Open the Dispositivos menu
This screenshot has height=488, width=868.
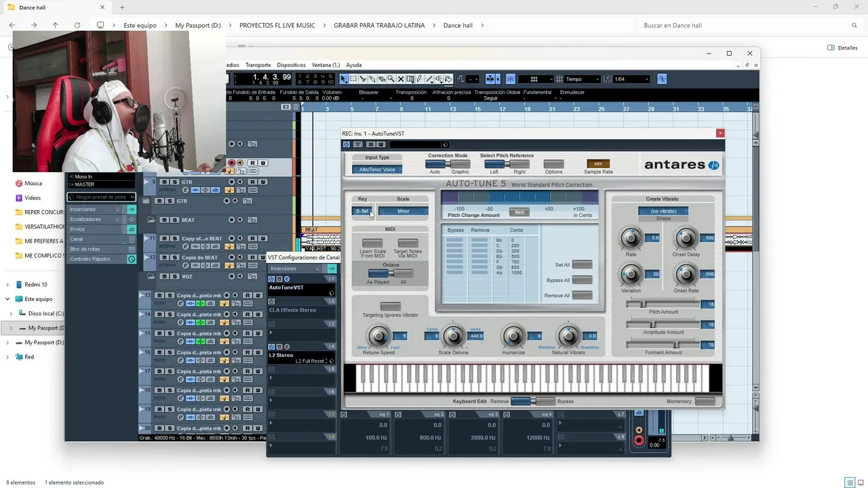pos(291,65)
